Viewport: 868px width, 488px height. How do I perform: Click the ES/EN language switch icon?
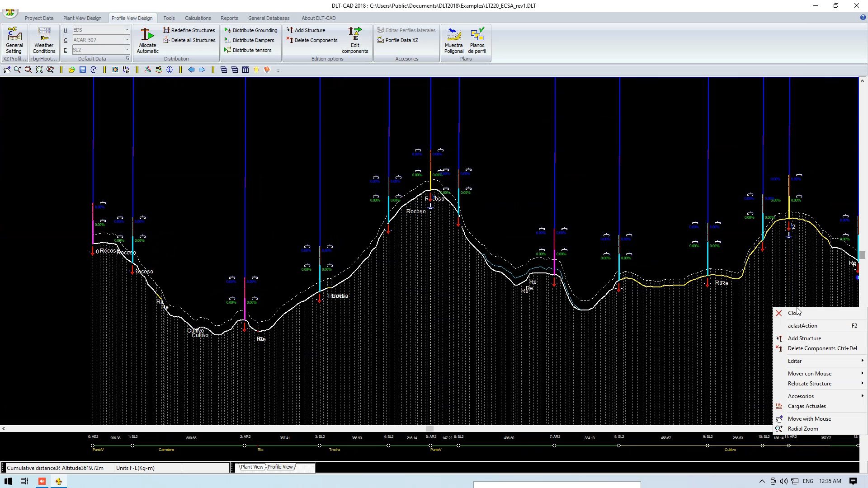pos(126,70)
